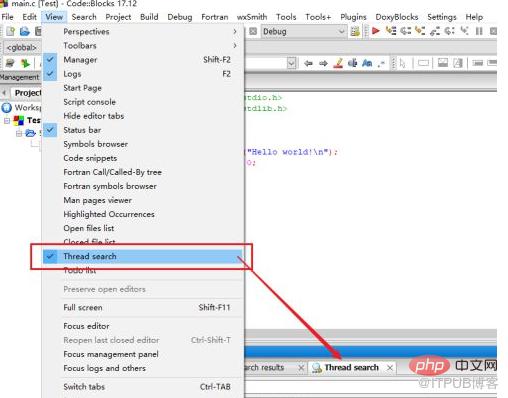The image size is (508, 398).
Task: Collapse the Test project tree node
Action: point(7,120)
